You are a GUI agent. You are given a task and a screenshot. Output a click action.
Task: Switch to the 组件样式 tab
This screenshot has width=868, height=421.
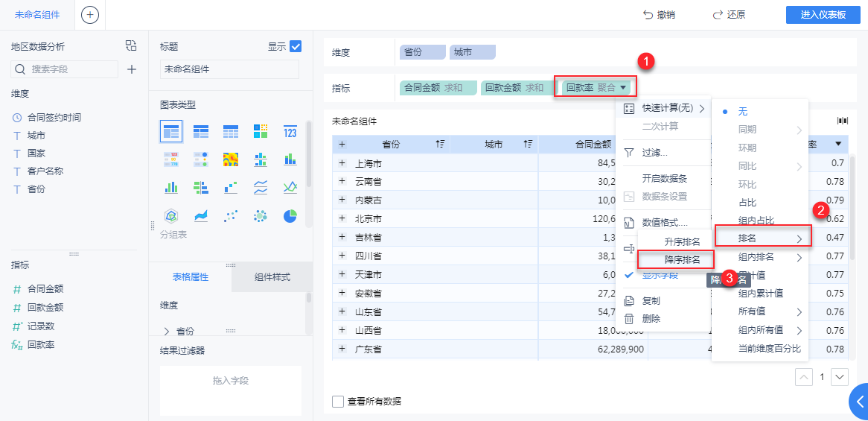(x=272, y=277)
